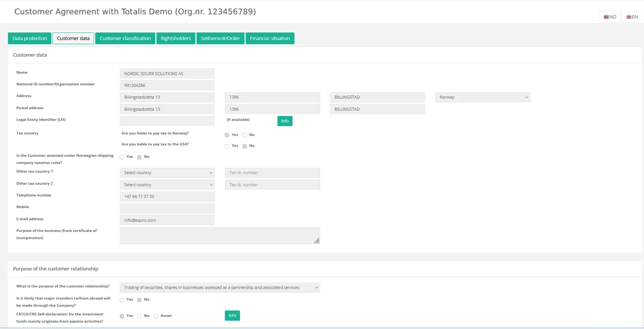Open the Norway country dropdown in Address
The width and height of the screenshot is (644, 329).
tap(483, 97)
